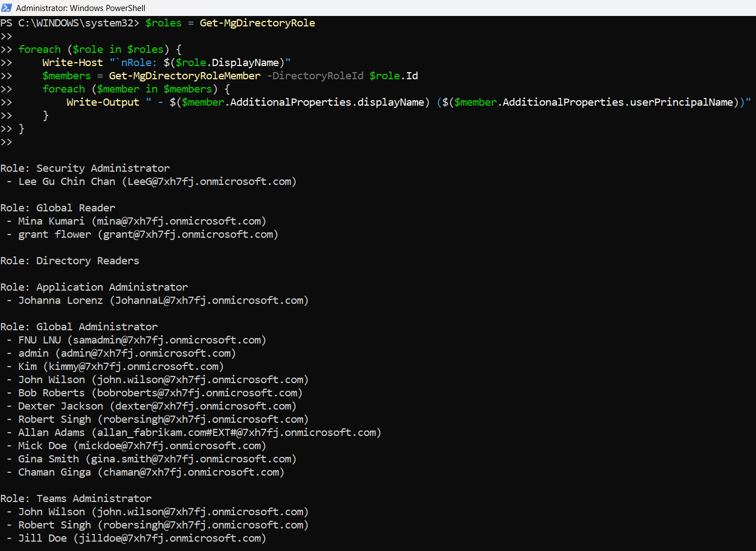Viewport: 756px width, 551px height.
Task: Click the Role: Global Administrator heading
Action: pyautogui.click(x=79, y=327)
